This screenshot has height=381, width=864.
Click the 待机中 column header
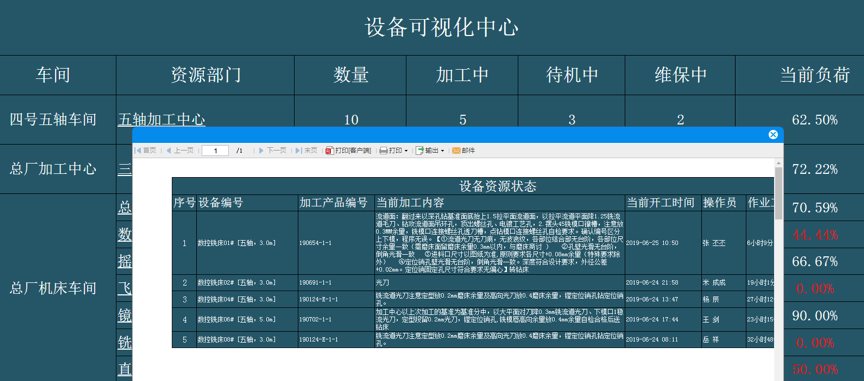572,74
